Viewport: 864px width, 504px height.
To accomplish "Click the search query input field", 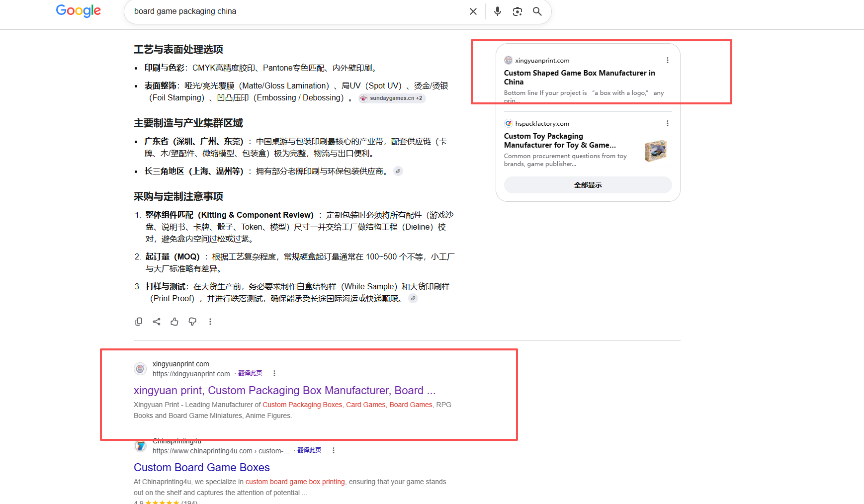I will (x=298, y=11).
